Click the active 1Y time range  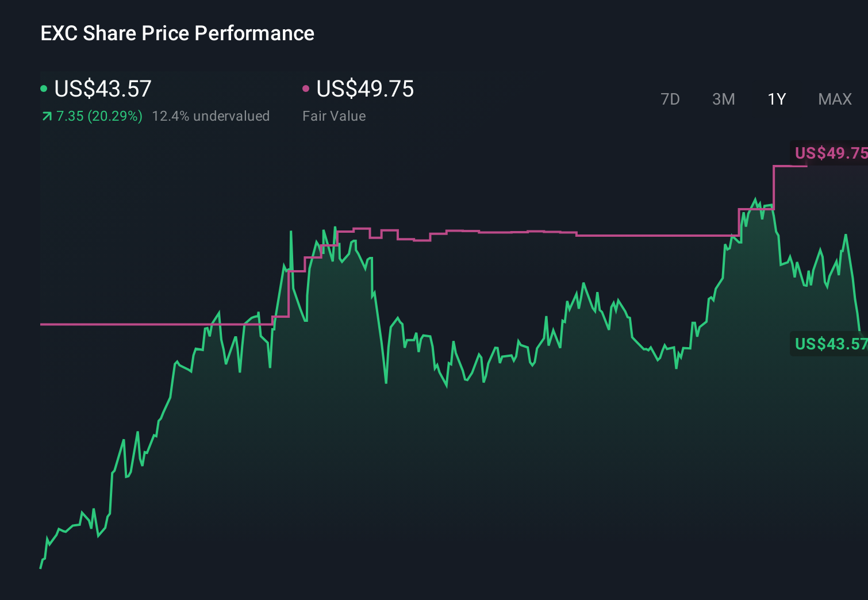tap(776, 99)
